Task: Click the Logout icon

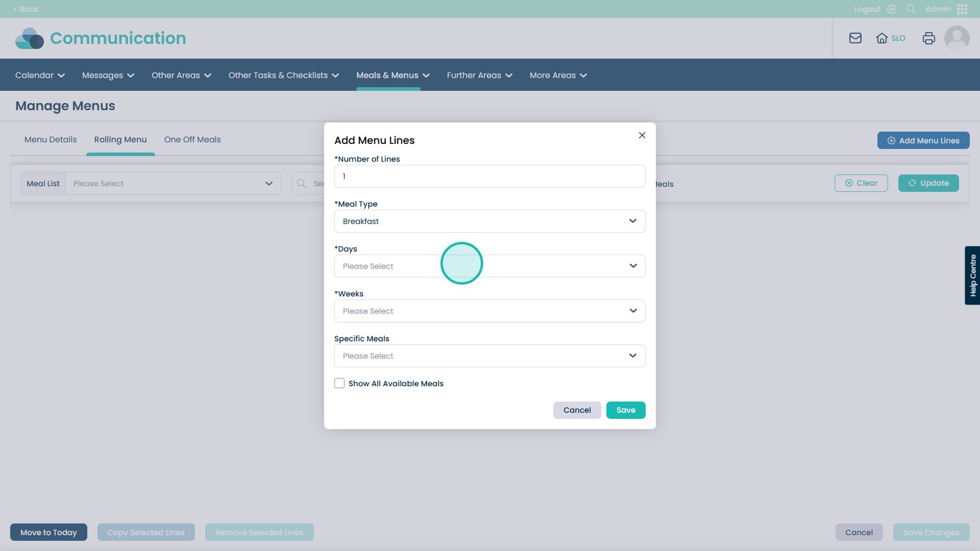Action: pos(892,9)
